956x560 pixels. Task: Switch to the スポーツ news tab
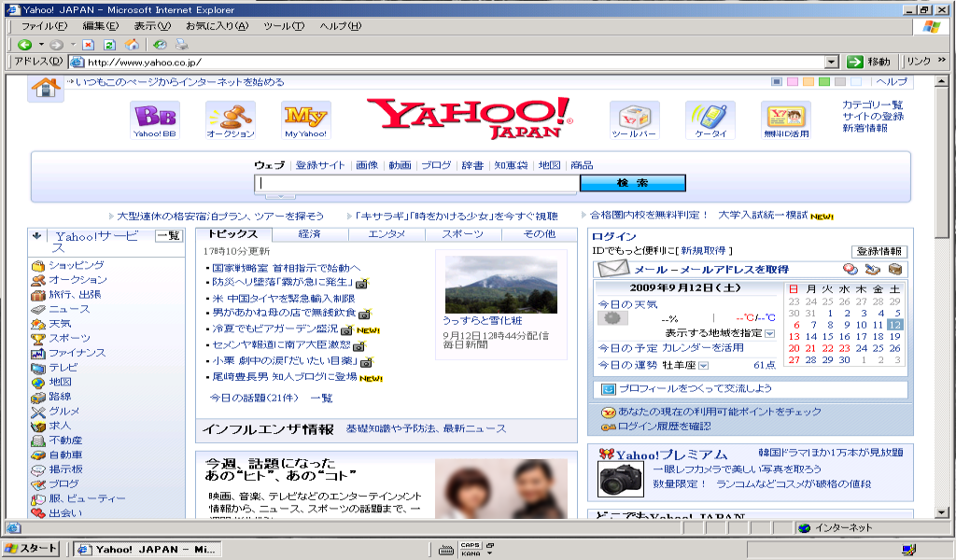coord(463,234)
